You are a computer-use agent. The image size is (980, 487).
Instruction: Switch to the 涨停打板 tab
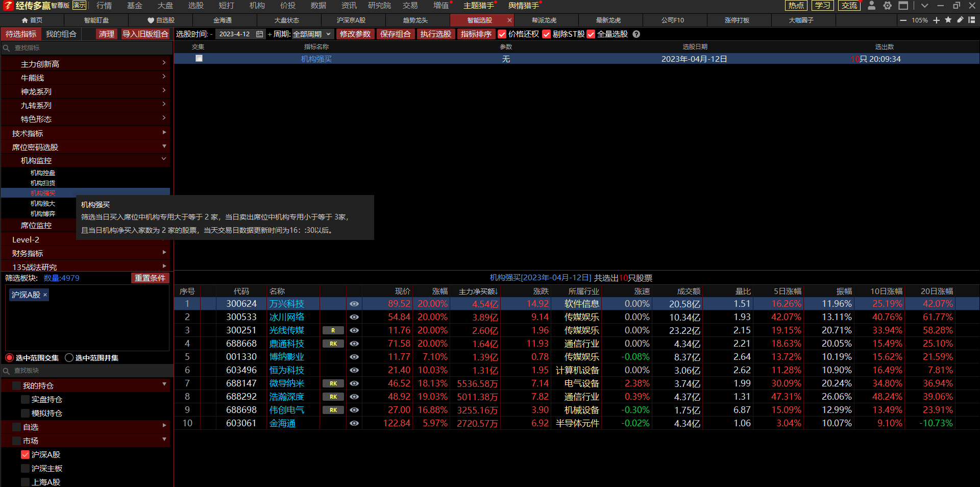coord(737,20)
